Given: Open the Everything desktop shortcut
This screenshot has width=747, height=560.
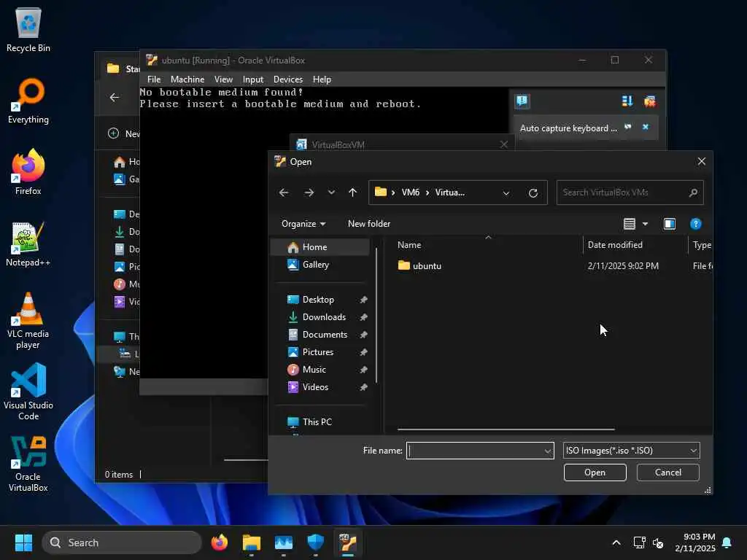Looking at the screenshot, I should 28,101.
